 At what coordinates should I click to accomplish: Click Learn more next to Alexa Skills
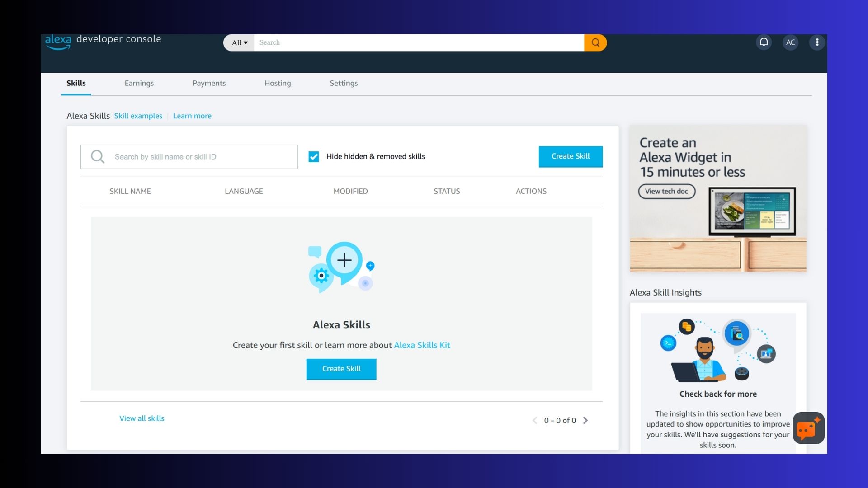(x=192, y=116)
